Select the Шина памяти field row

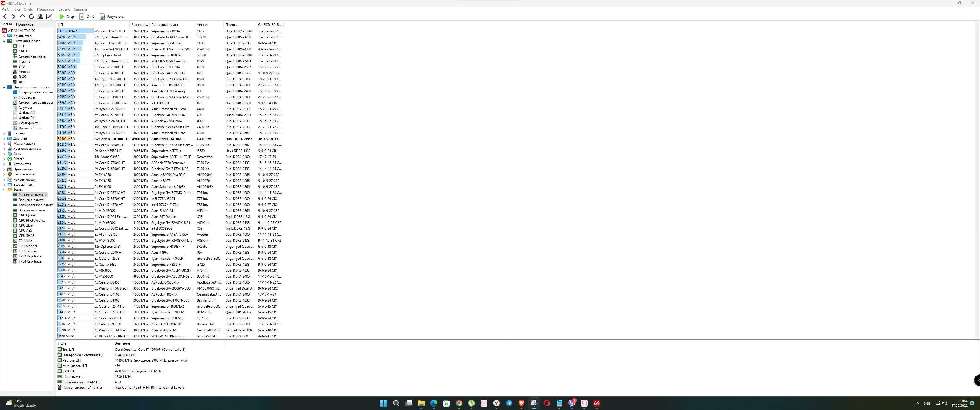(x=140, y=376)
